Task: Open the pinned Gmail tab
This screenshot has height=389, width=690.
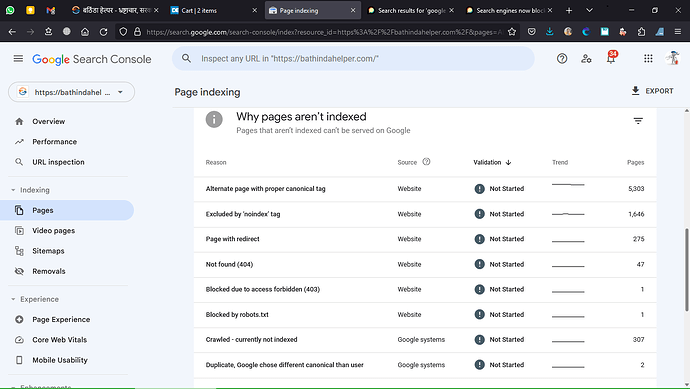Action: (51, 10)
